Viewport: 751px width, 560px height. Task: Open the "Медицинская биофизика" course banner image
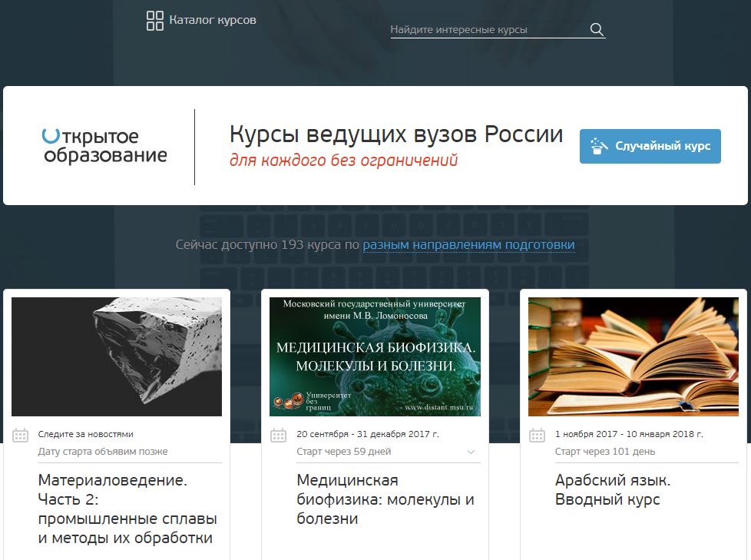[375, 356]
